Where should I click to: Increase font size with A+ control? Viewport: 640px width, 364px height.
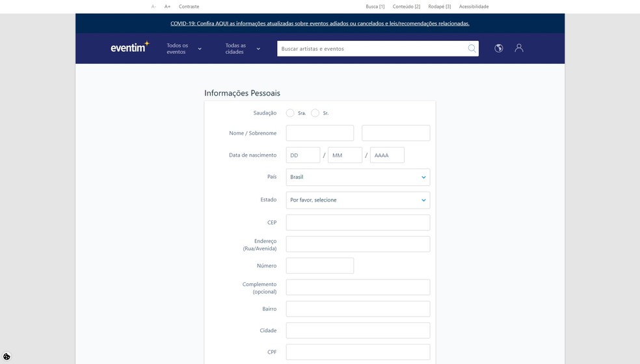tap(167, 6)
